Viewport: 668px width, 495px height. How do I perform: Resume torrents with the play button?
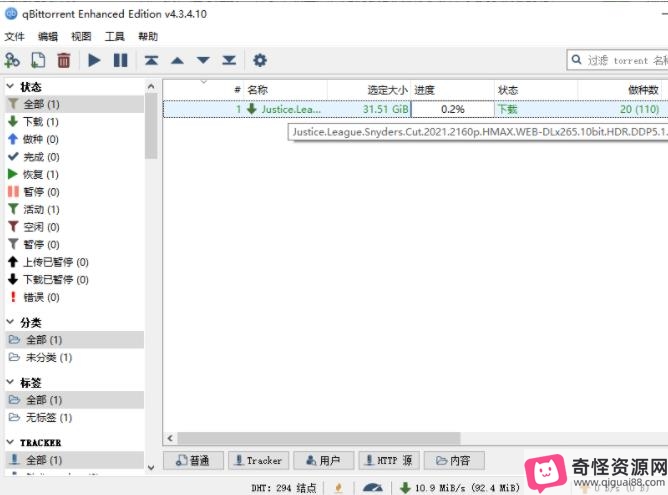[94, 60]
